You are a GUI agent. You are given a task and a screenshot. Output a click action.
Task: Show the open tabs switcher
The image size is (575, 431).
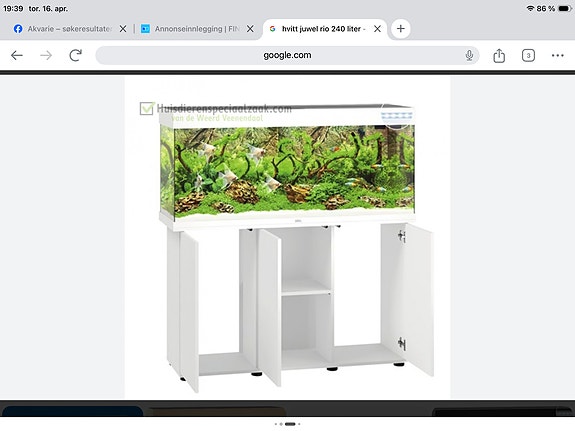coord(528,55)
